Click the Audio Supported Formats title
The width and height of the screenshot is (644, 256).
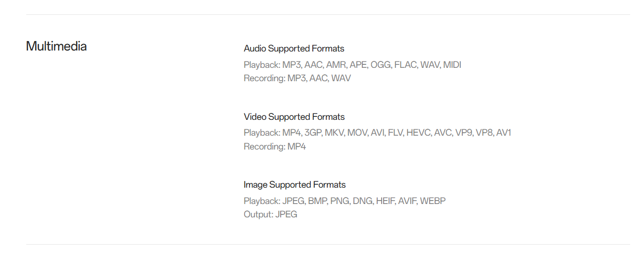click(x=294, y=49)
